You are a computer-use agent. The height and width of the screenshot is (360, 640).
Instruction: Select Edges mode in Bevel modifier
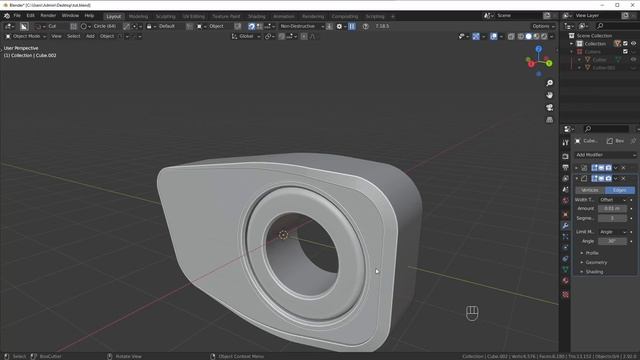620,190
